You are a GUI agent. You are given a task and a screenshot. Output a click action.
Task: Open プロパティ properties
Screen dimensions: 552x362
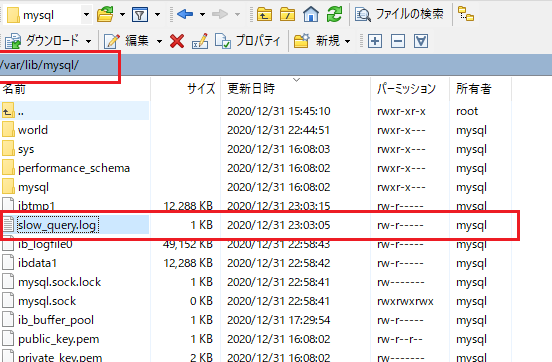[248, 41]
